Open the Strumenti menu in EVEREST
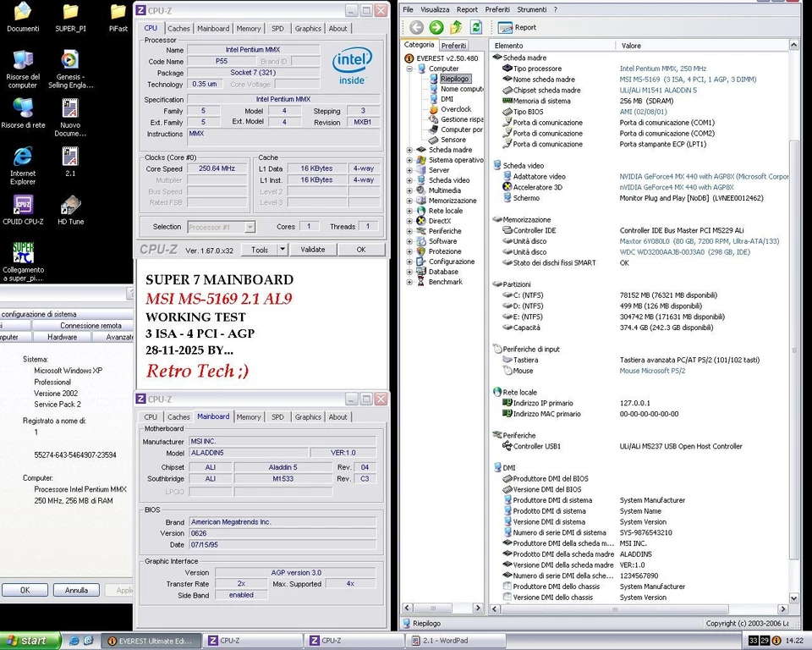Screen dimensions: 812x650 (531, 9)
